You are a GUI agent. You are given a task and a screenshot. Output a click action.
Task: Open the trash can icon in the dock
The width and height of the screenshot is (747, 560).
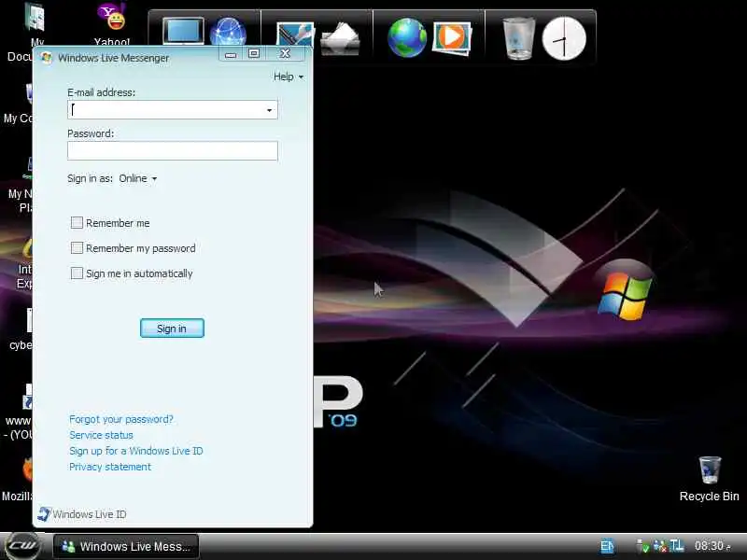(518, 38)
